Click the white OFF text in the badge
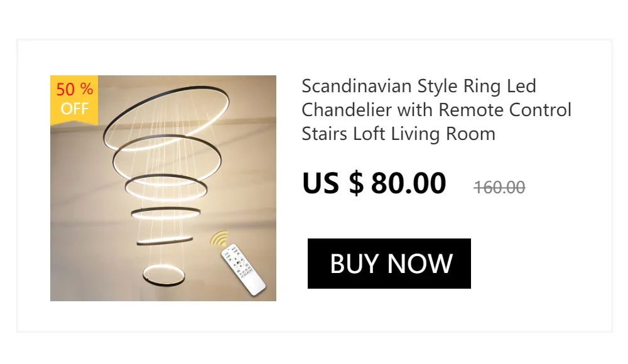This screenshot has width=628, height=364. (75, 109)
